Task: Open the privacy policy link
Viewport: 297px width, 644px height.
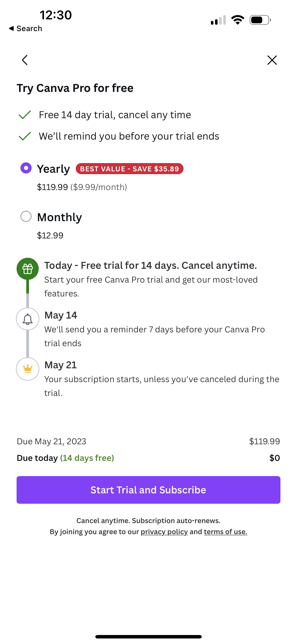Action: [164, 531]
